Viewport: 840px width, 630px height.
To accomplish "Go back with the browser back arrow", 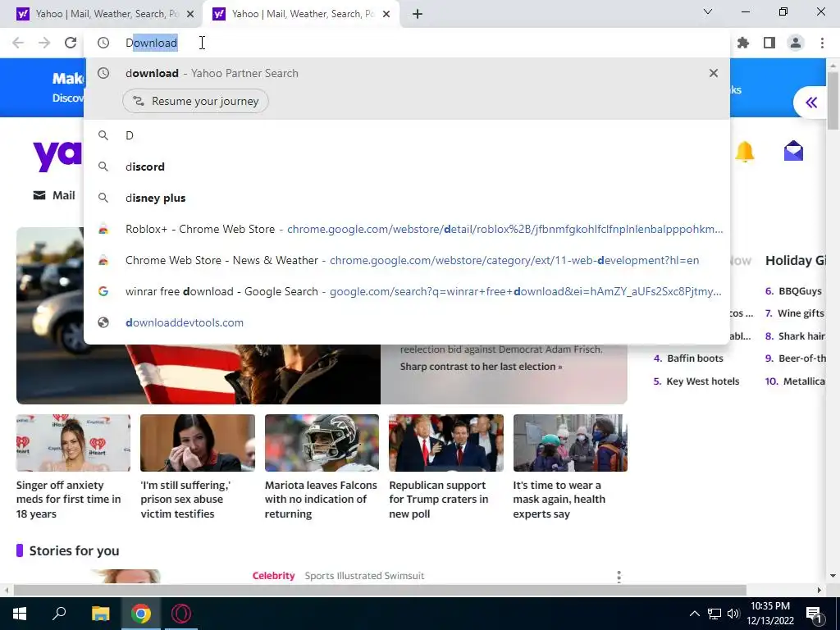I will tap(18, 43).
